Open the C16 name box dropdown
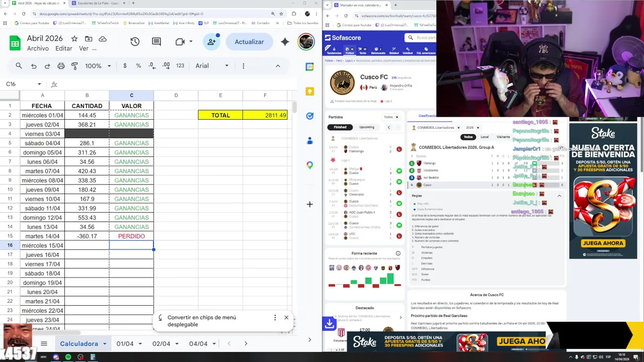644x362 pixels. (39, 84)
